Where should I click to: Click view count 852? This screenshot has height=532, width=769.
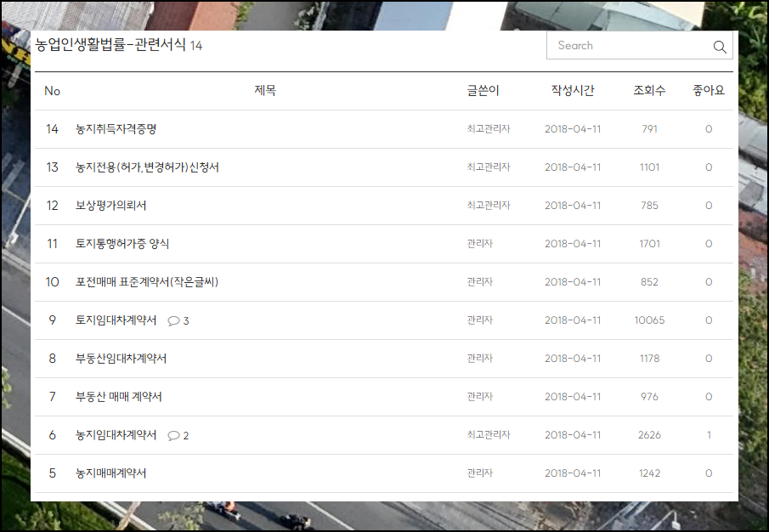coord(649,282)
